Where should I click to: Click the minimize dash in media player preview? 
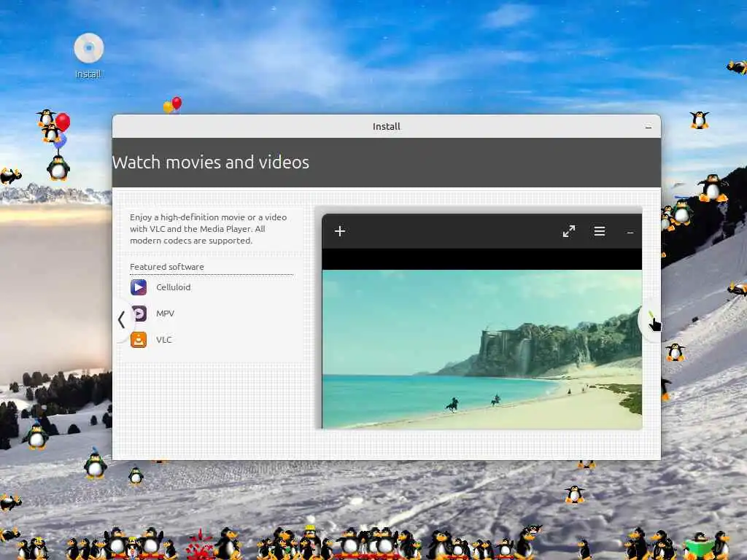[630, 233]
